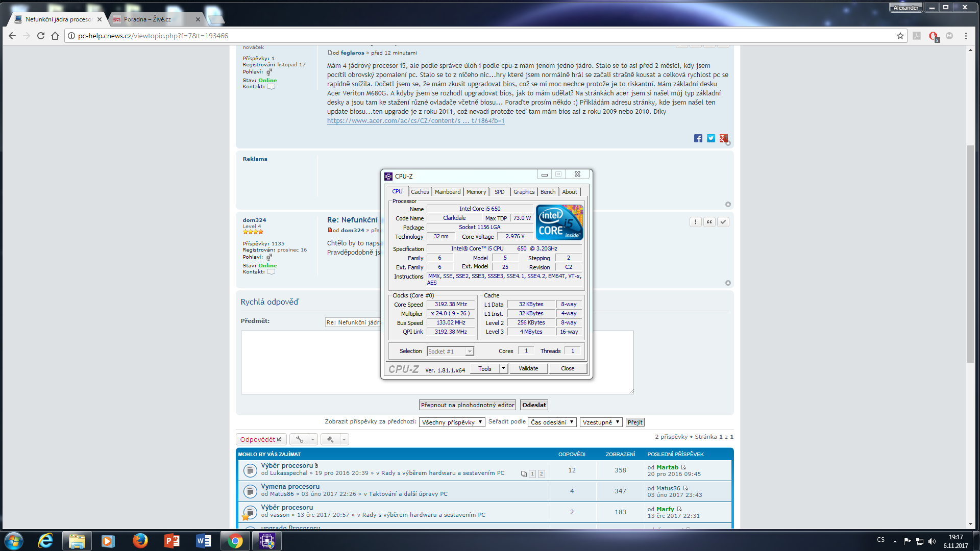
Task: Expand the Tools dropdown arrow in CPU-Z
Action: click(503, 368)
